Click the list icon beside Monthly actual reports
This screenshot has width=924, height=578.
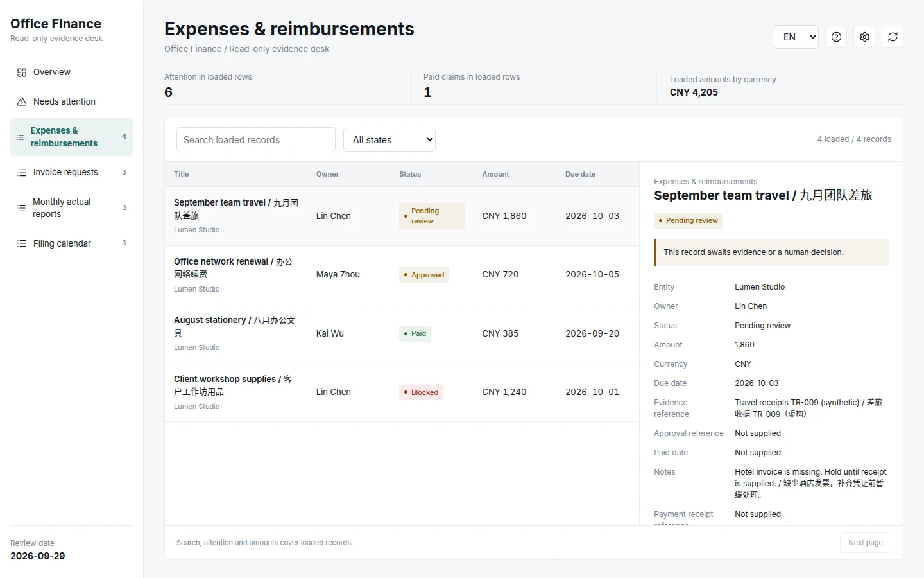(22, 208)
